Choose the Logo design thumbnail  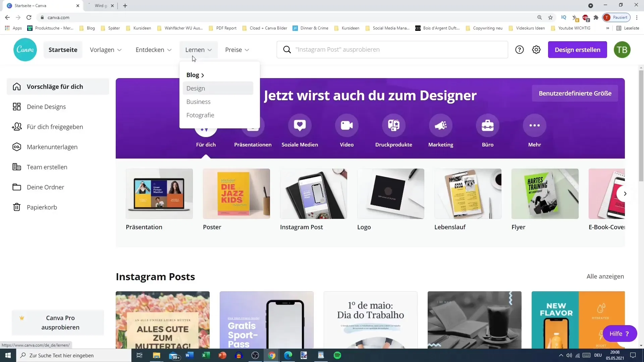point(391,194)
